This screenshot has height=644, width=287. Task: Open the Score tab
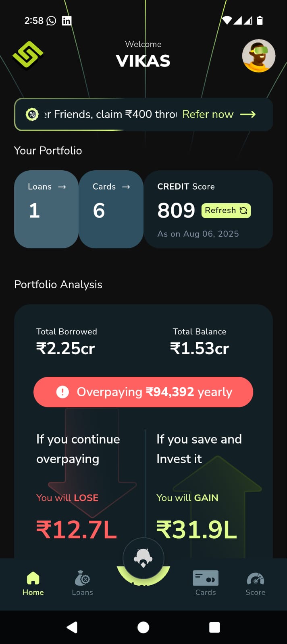point(256,584)
